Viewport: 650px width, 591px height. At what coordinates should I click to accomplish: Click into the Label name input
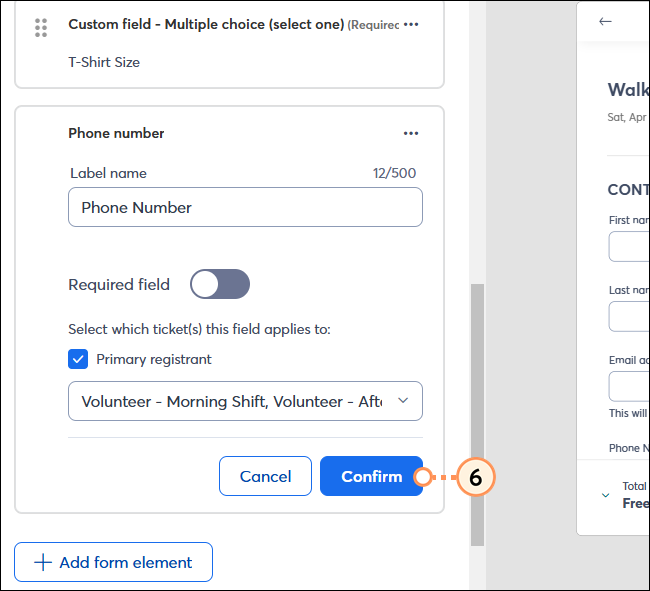(245, 207)
